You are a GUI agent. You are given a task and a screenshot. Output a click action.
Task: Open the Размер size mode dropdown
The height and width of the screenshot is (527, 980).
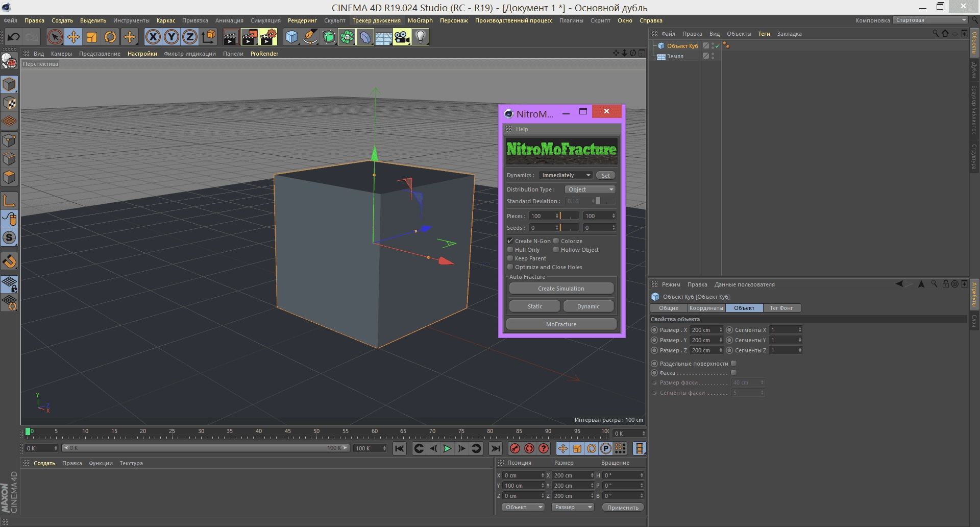pos(573,507)
